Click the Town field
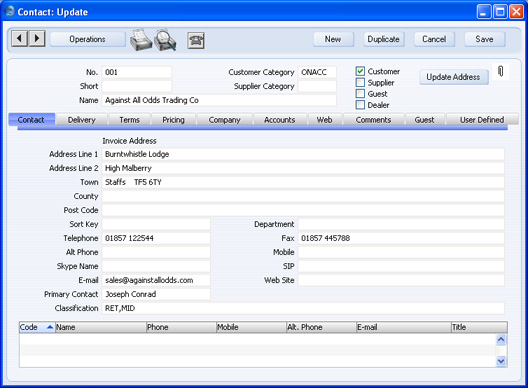Screen dimensions: 528x388 click(303, 182)
